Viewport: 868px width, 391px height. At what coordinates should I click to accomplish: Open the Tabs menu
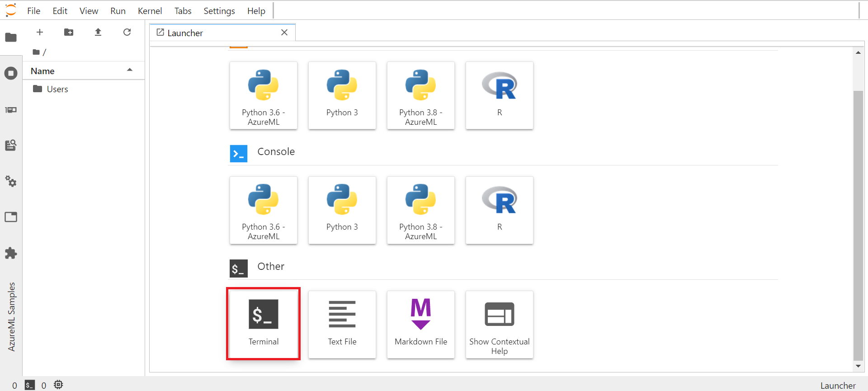pos(183,11)
